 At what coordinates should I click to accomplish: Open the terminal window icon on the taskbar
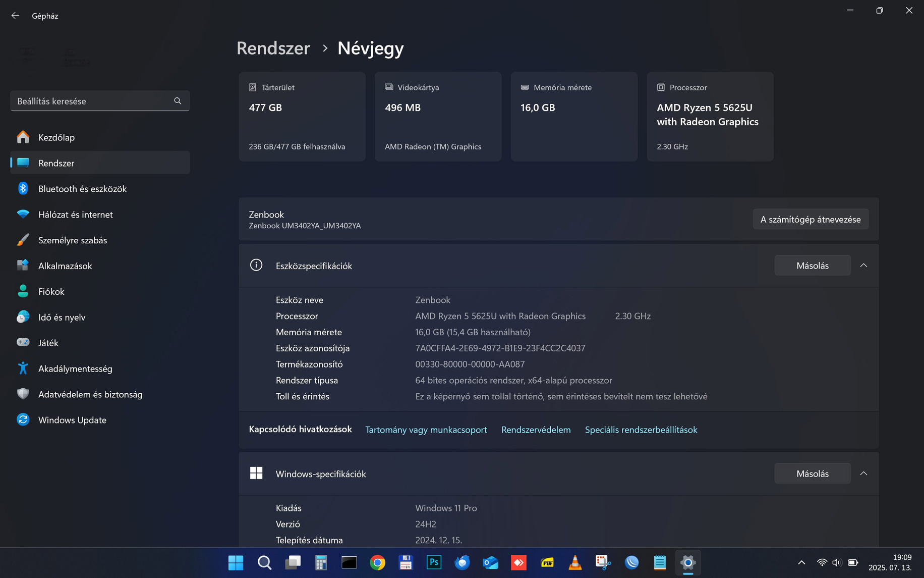[x=349, y=562]
